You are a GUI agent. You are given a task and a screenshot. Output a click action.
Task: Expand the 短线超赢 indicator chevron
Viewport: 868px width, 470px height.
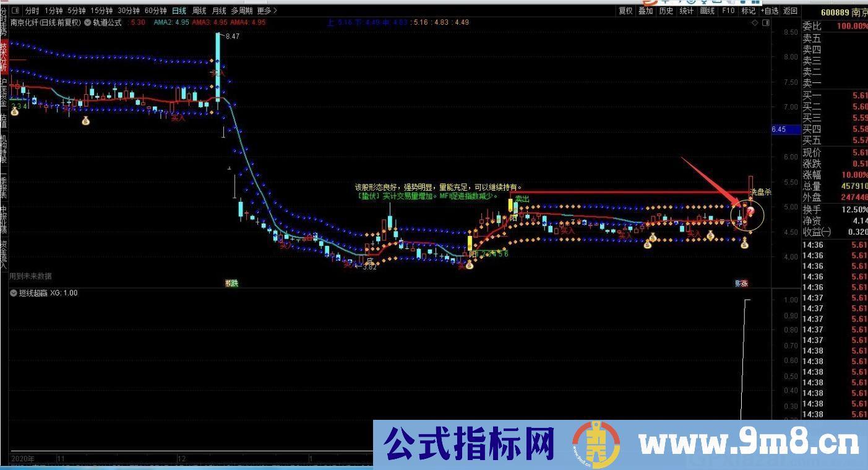click(x=13, y=293)
